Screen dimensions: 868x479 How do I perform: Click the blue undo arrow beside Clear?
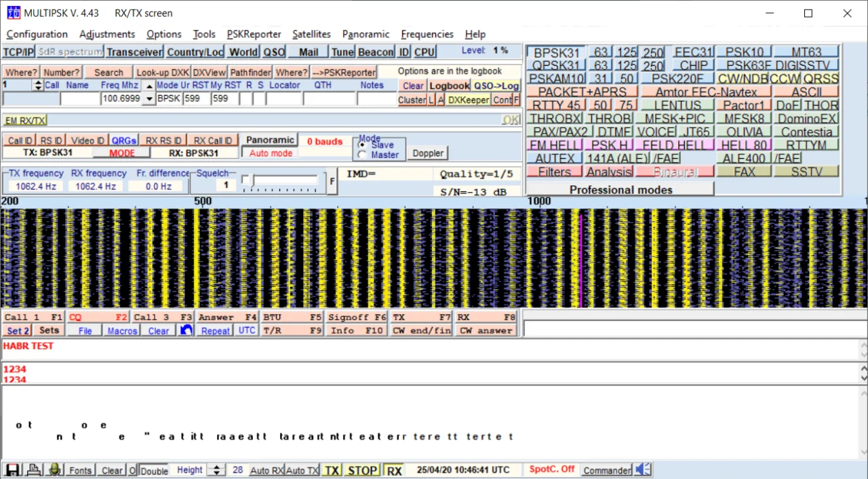pyautogui.click(x=186, y=330)
